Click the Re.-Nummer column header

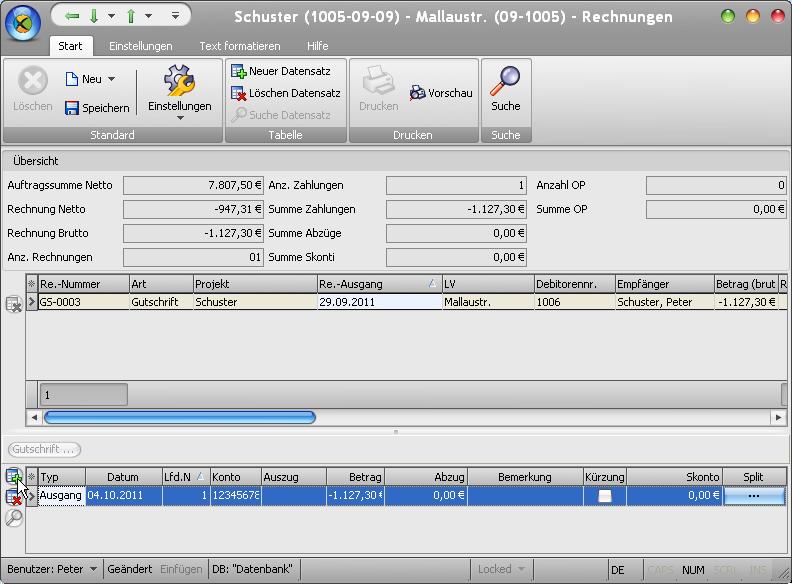(83, 284)
